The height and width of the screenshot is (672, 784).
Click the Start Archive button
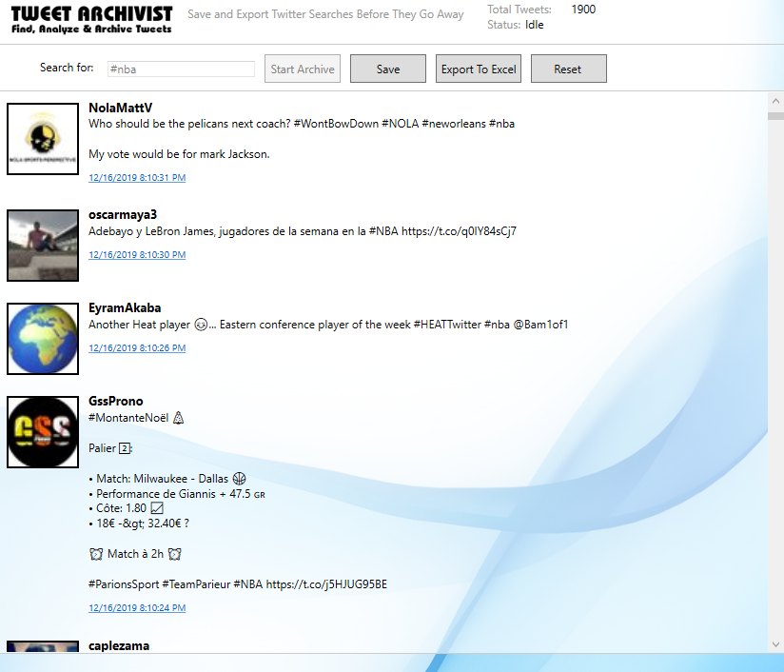302,68
